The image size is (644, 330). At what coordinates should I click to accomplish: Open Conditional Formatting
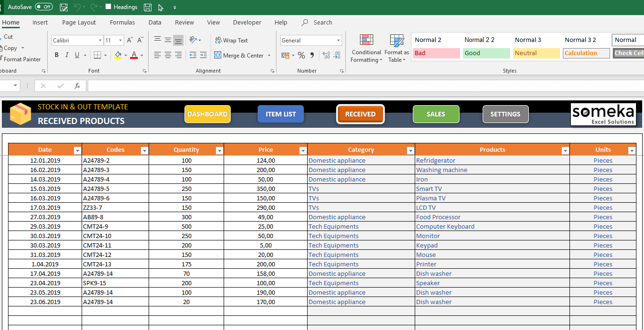coord(367,49)
